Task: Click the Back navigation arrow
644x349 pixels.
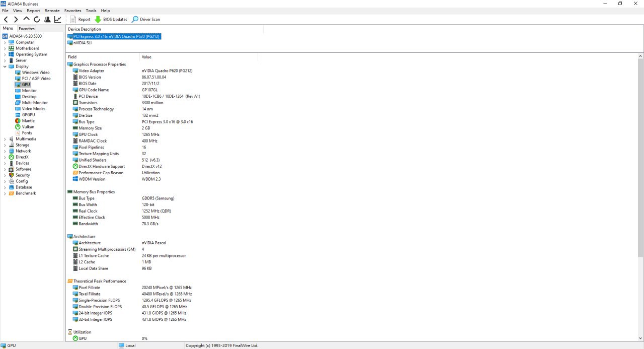Action: [x=6, y=20]
